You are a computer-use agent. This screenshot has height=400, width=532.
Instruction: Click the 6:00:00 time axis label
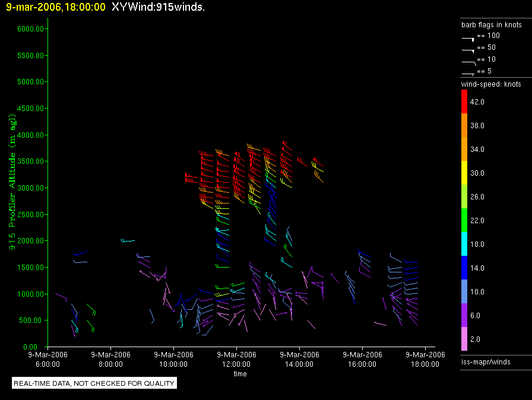pyautogui.click(x=48, y=364)
